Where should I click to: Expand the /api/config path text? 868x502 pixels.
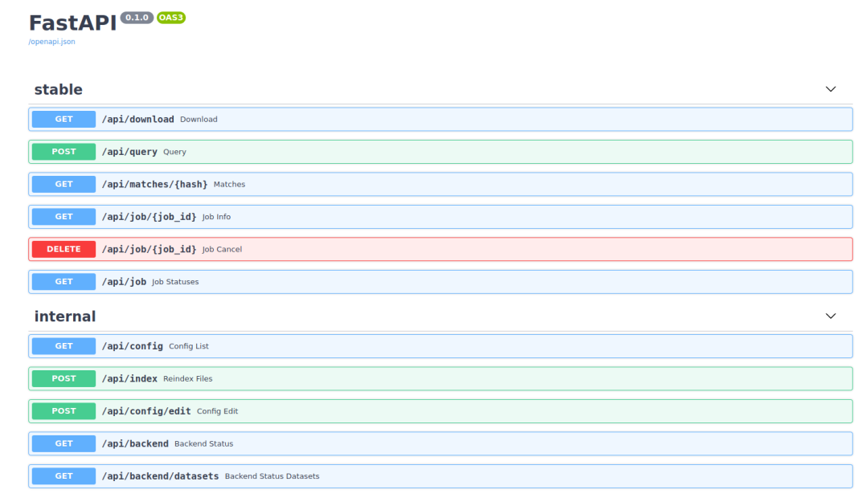click(133, 346)
